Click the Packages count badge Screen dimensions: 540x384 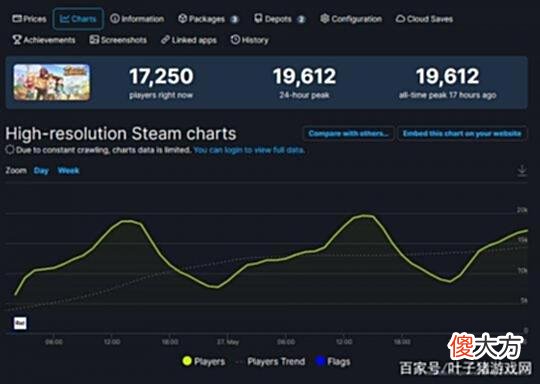tap(235, 19)
